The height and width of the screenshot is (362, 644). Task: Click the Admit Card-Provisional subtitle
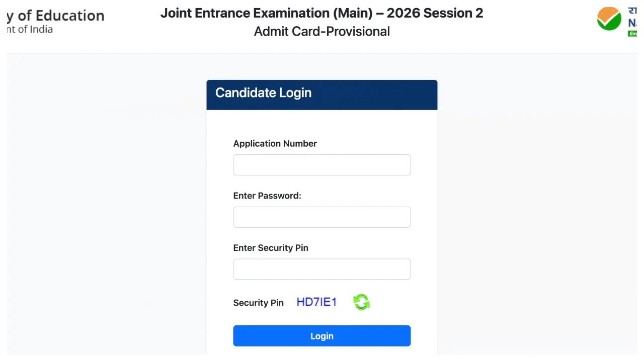tap(321, 31)
